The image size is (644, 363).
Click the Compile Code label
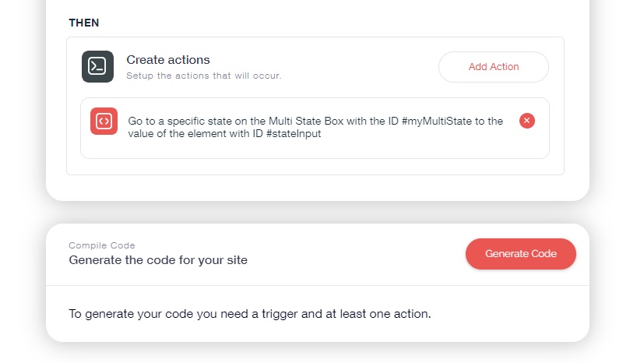tap(102, 245)
